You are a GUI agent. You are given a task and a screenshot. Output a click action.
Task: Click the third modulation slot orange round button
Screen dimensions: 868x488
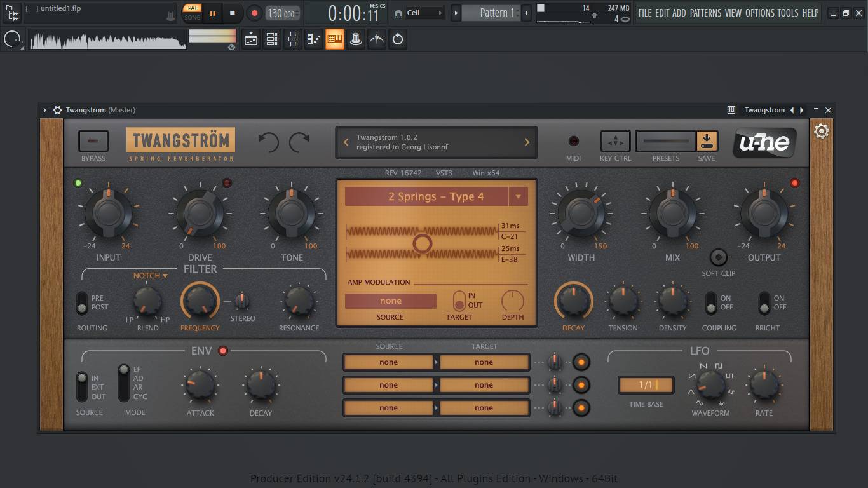point(581,408)
